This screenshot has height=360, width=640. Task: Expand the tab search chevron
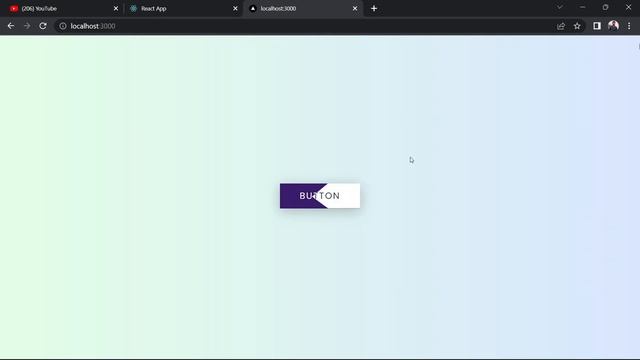[x=560, y=7]
